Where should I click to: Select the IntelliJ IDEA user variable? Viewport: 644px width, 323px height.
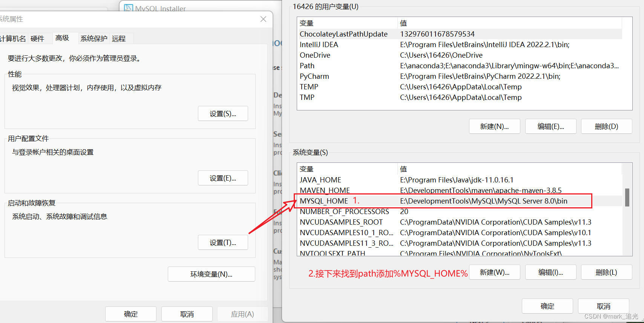coord(460,44)
